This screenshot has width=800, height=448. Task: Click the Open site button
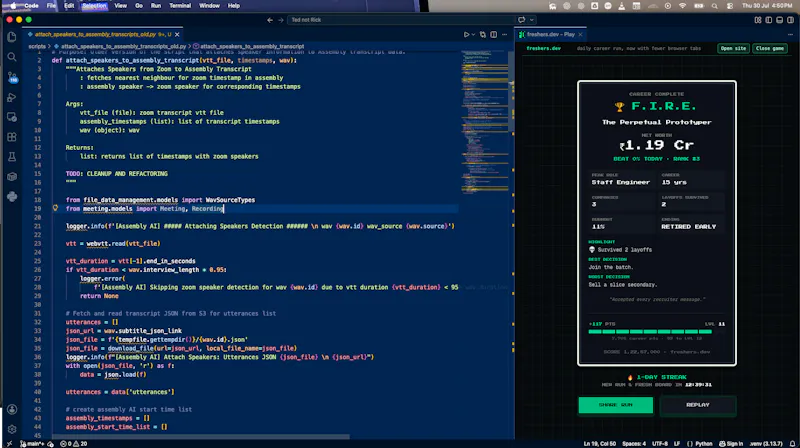pyautogui.click(x=733, y=48)
